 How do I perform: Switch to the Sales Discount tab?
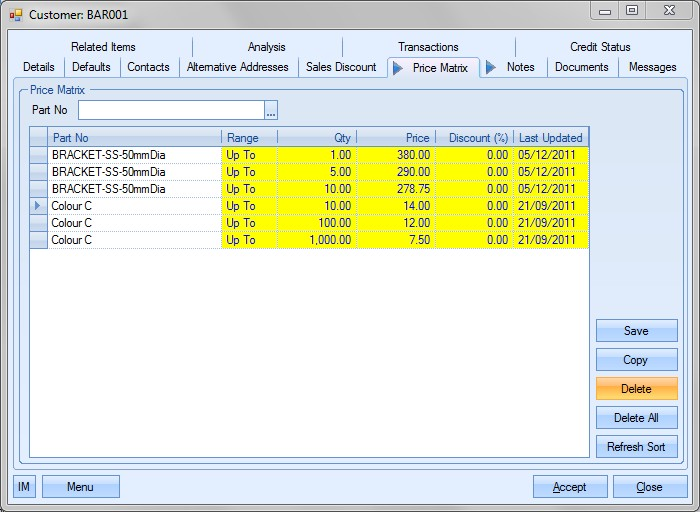(x=341, y=67)
